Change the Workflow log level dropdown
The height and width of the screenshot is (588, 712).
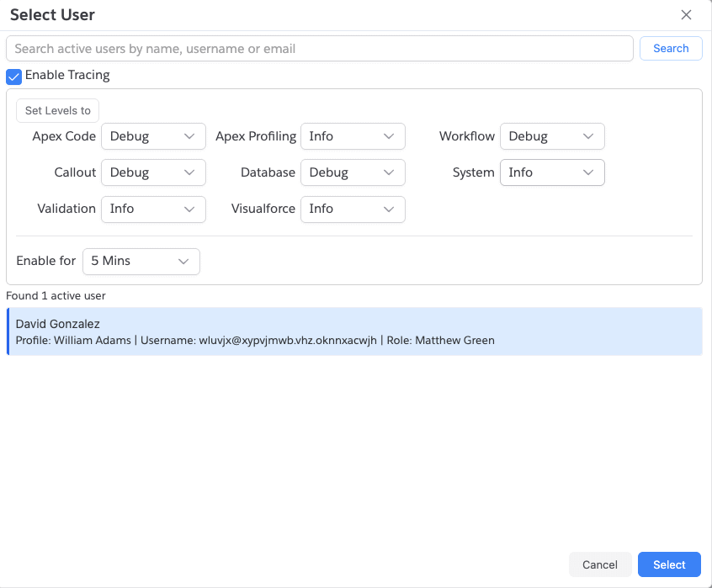[x=552, y=136]
